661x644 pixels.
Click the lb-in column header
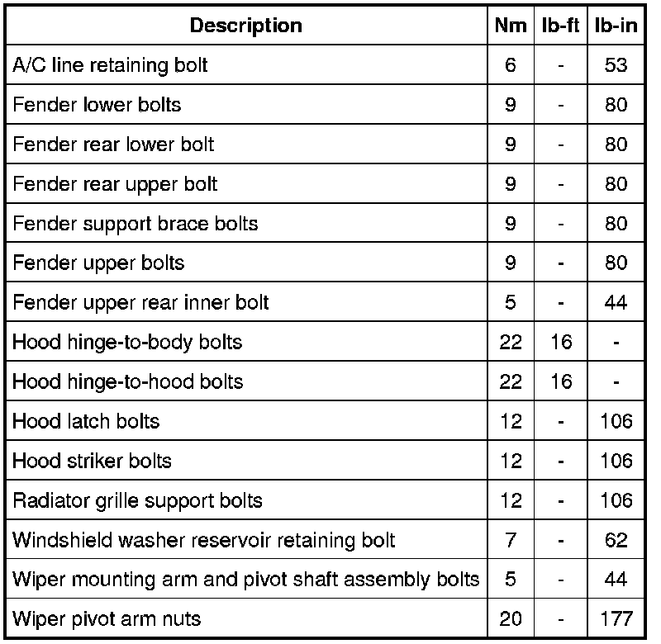click(616, 26)
